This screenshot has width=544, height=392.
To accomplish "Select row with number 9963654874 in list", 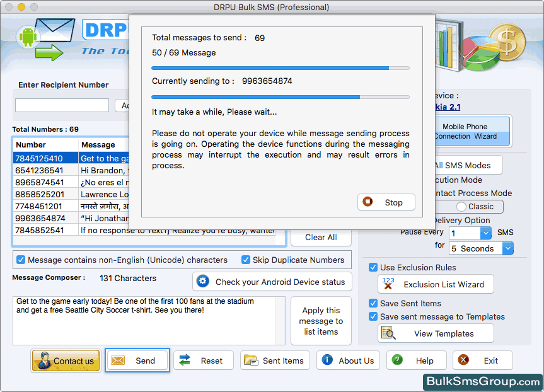I will pyautogui.click(x=71, y=218).
